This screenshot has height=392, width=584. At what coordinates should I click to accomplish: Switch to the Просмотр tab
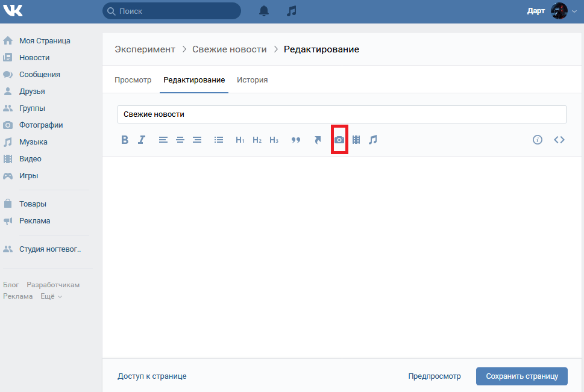(133, 80)
